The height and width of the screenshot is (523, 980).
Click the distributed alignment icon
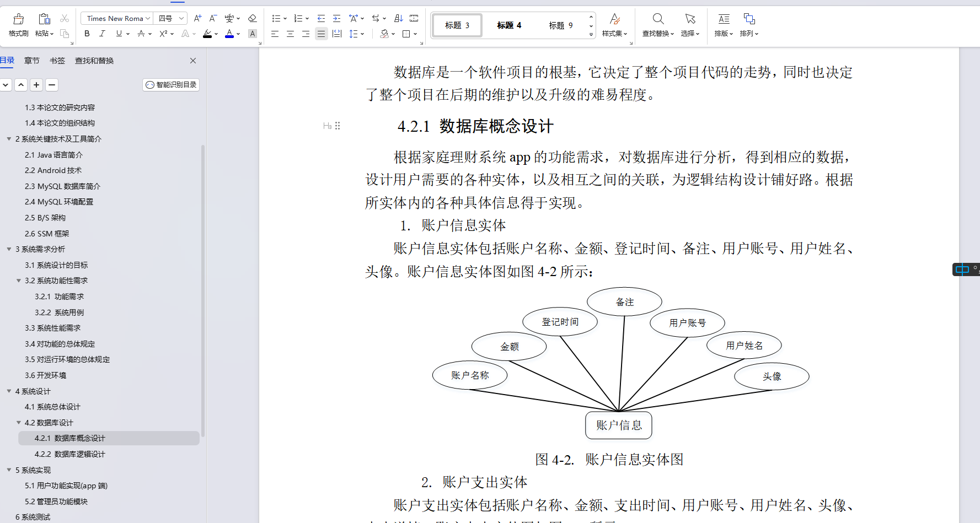click(336, 34)
